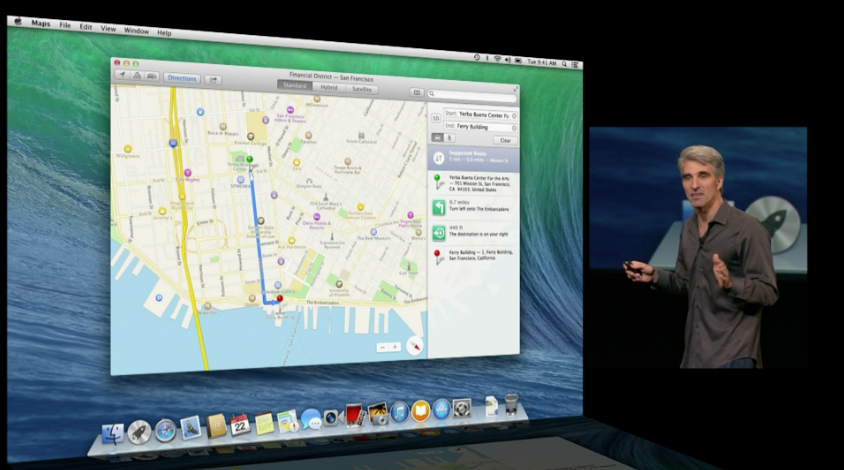Open the Help menu
This screenshot has height=470, width=844.
164,33
